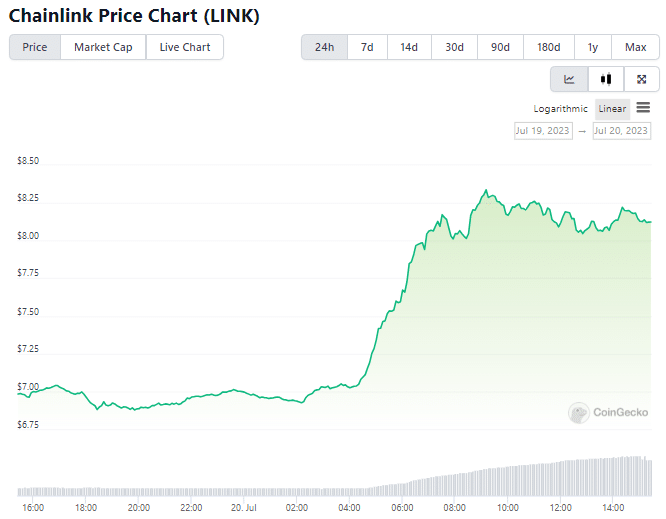Set range to 180d
Image resolution: width=666 pixels, height=519 pixels.
(549, 47)
